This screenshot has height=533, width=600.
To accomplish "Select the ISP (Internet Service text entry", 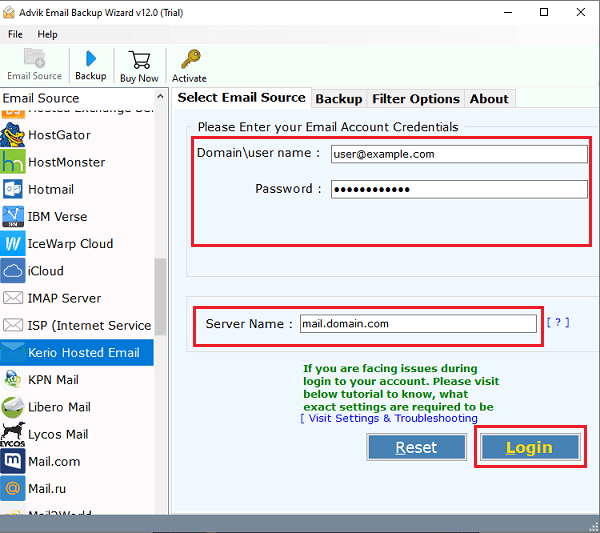I will [x=90, y=325].
